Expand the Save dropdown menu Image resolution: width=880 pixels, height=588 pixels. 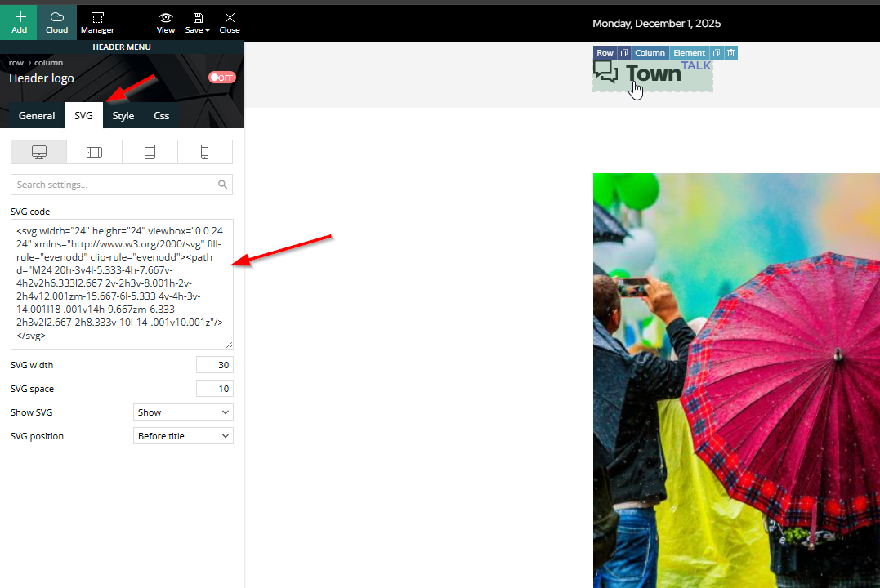[199, 22]
